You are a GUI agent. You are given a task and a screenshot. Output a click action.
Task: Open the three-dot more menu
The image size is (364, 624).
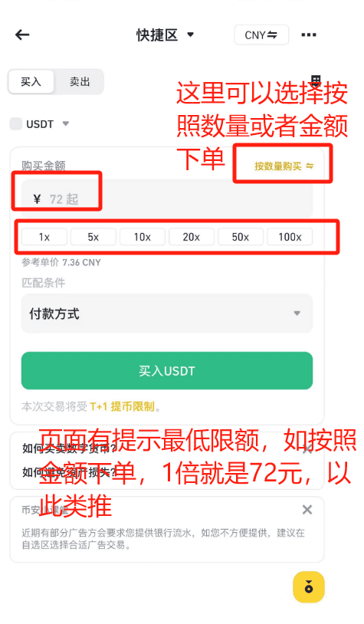pyautogui.click(x=309, y=35)
